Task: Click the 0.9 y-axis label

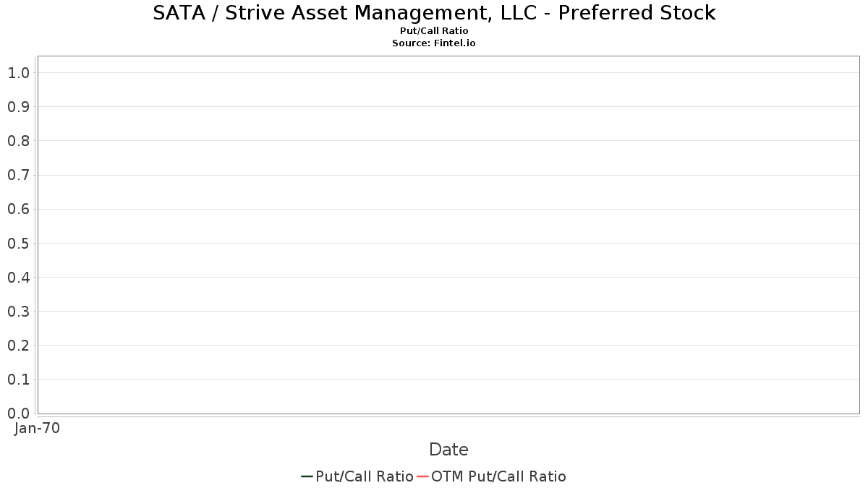Action: pyautogui.click(x=18, y=107)
